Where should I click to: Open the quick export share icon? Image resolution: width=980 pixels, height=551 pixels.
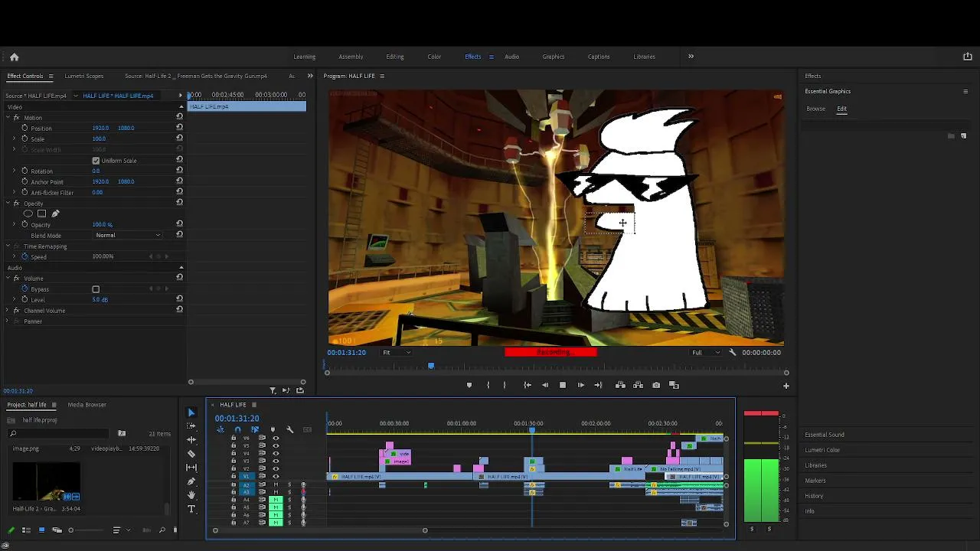pos(967,57)
